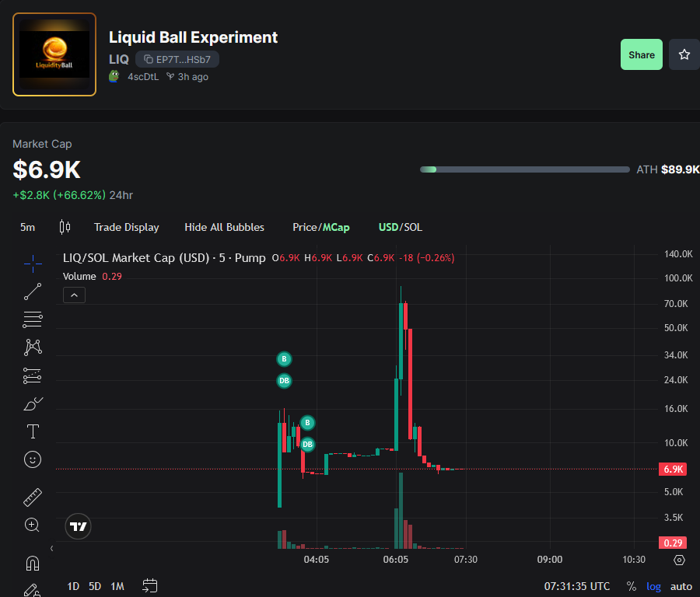Open Trade Display options
Screen dimensions: 700x597
pos(126,227)
